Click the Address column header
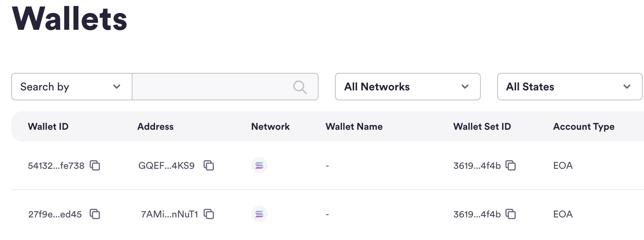 155,127
